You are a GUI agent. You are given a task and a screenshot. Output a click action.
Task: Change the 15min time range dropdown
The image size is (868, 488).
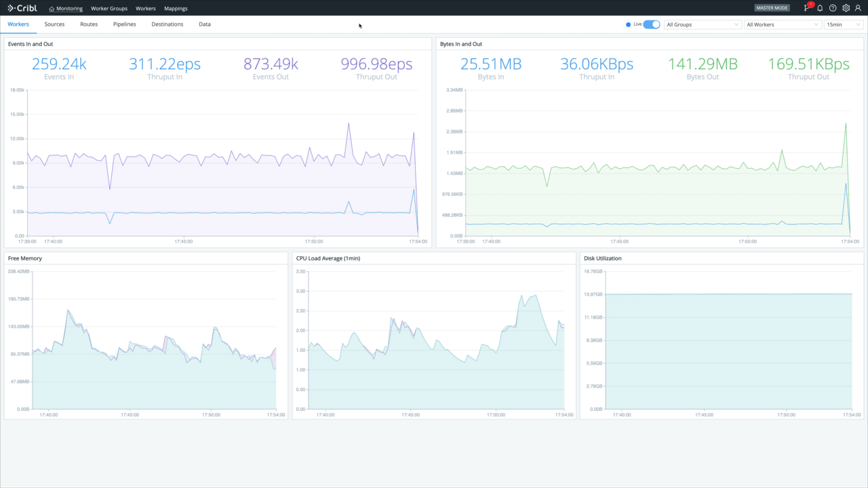(843, 24)
